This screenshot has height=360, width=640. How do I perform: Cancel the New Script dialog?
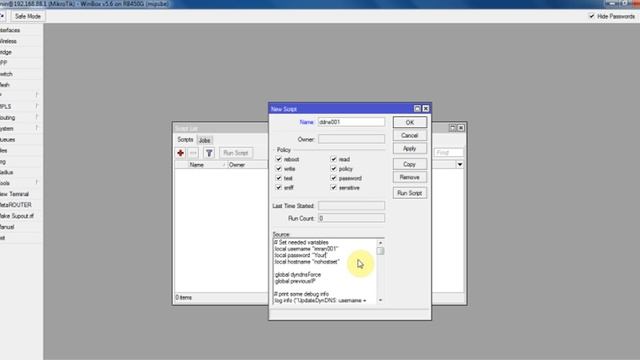click(410, 136)
